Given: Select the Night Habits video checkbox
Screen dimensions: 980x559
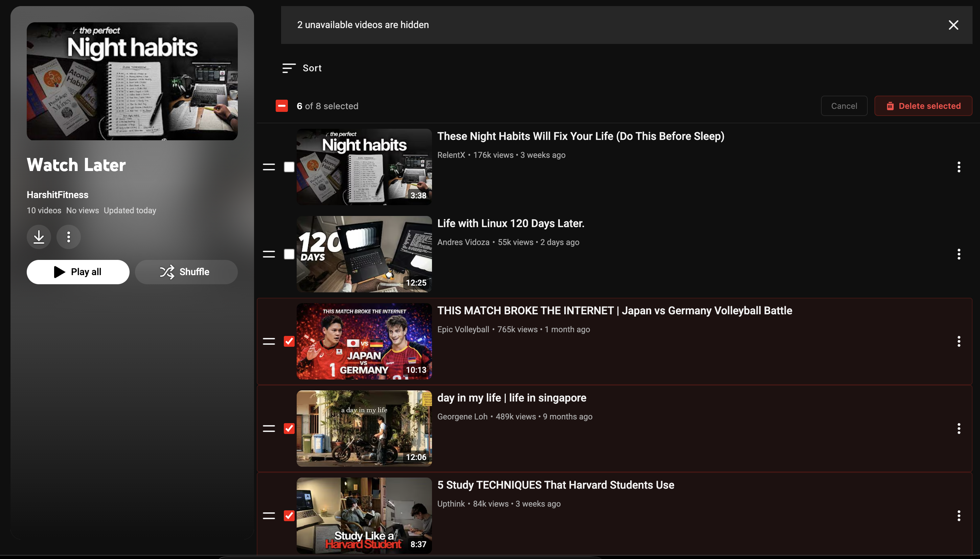Looking at the screenshot, I should click(x=289, y=167).
